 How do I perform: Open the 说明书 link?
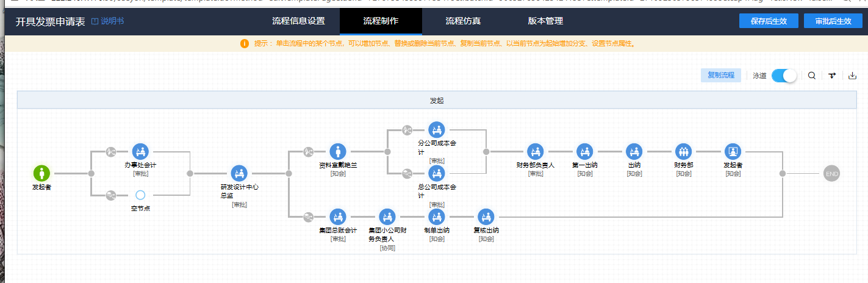coord(108,21)
